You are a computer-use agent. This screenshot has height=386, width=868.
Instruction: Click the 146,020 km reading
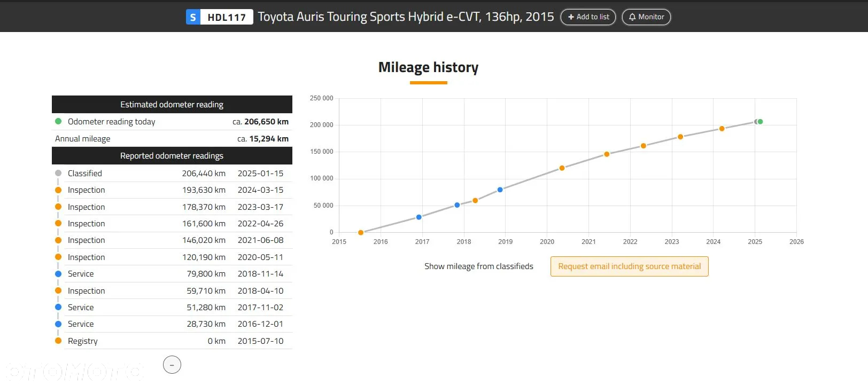pyautogui.click(x=204, y=240)
